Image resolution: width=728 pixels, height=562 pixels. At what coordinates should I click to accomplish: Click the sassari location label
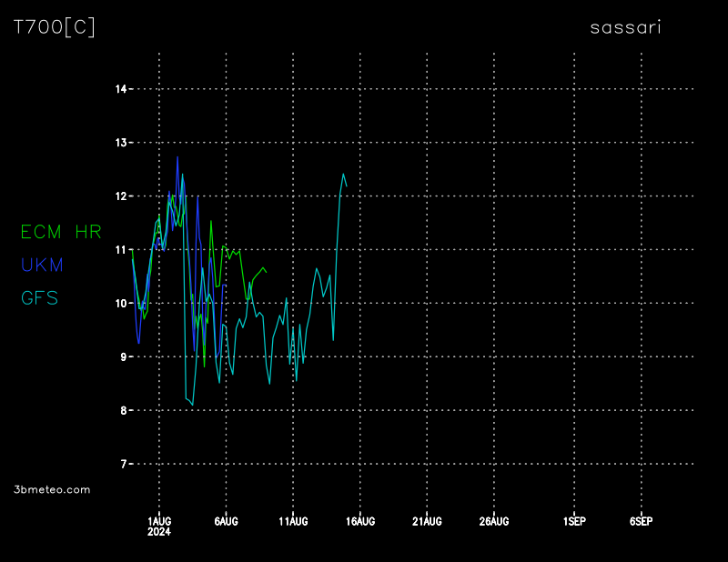[625, 27]
